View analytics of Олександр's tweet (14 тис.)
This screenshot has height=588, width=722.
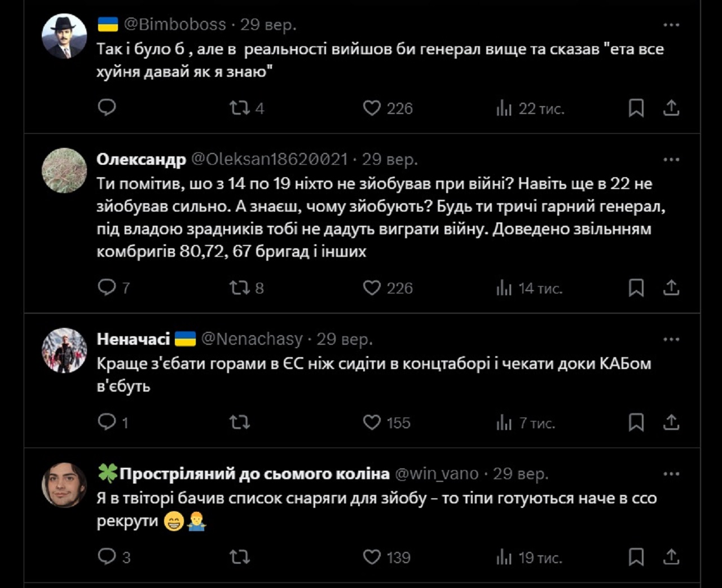pyautogui.click(x=504, y=288)
